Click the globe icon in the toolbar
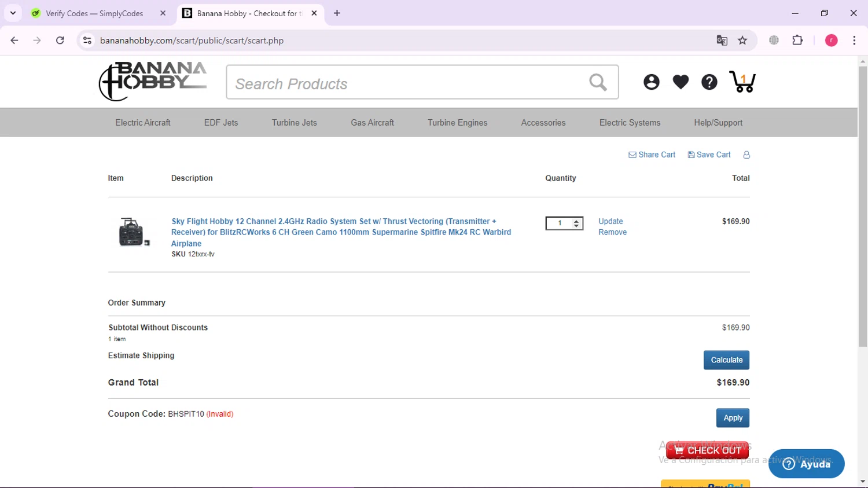 (x=774, y=41)
